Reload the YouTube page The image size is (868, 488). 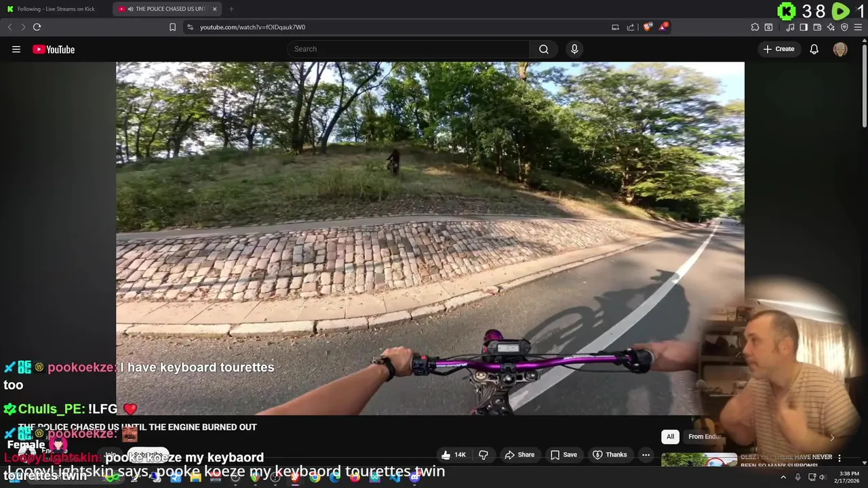[37, 27]
